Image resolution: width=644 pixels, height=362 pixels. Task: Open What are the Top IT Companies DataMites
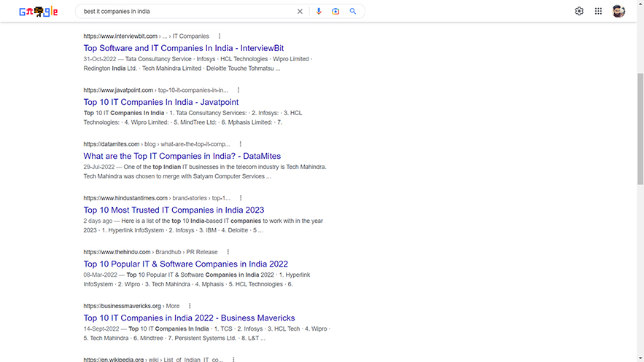coord(182,156)
